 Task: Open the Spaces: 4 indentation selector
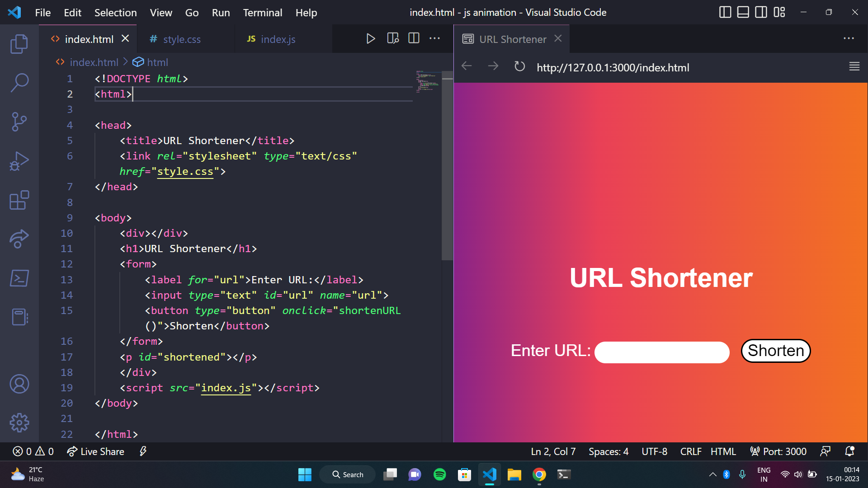608,451
